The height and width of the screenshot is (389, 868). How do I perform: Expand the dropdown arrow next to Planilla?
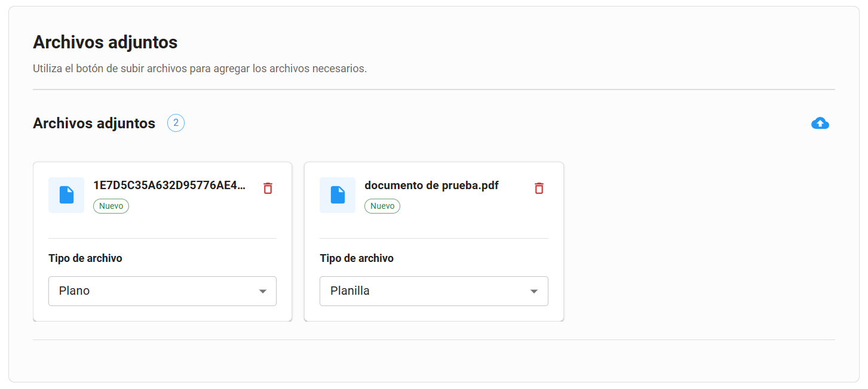533,291
